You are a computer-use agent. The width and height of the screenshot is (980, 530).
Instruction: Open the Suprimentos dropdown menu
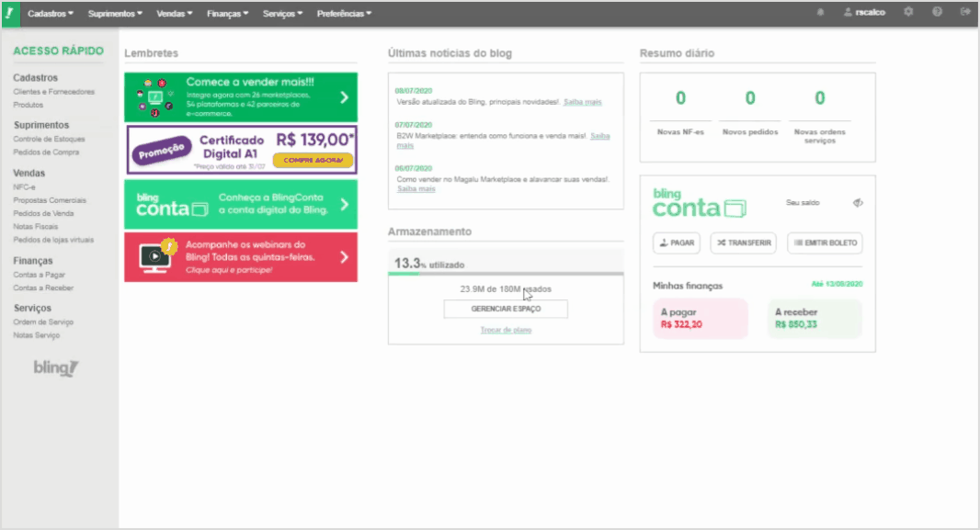pos(115,13)
